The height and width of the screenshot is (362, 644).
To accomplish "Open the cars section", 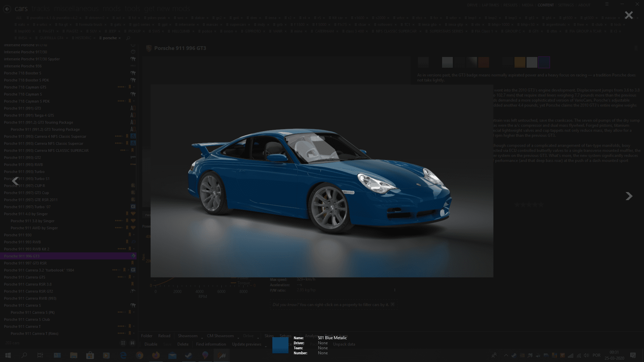I will [21, 9].
